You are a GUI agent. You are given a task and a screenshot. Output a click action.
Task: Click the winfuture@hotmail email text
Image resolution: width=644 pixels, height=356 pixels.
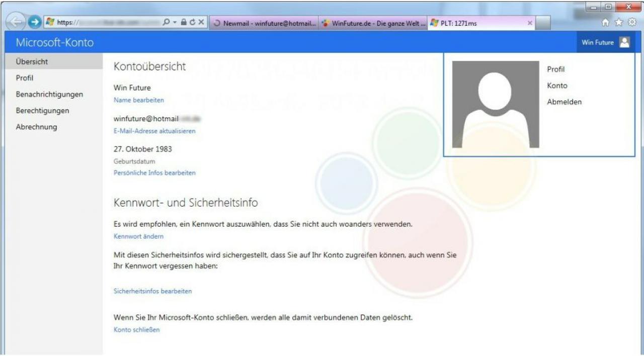pos(146,118)
